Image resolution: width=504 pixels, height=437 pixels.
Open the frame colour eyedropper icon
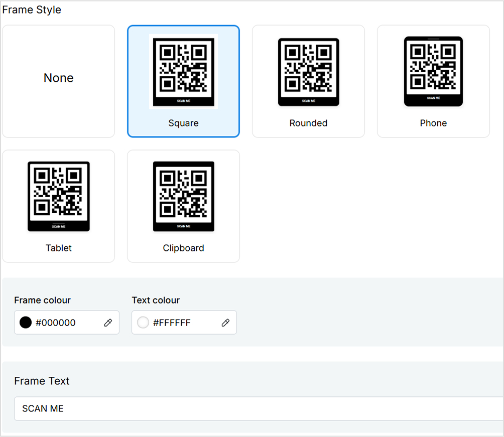pos(108,323)
